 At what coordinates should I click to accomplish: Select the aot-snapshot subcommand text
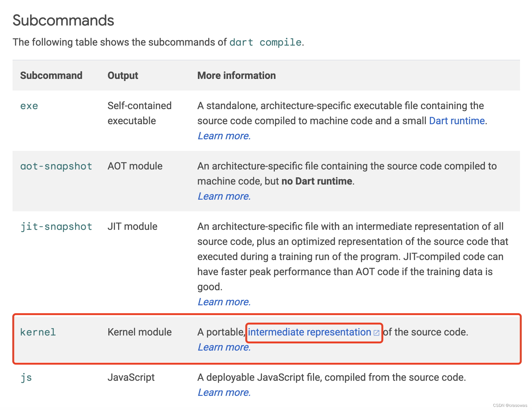pyautogui.click(x=56, y=166)
